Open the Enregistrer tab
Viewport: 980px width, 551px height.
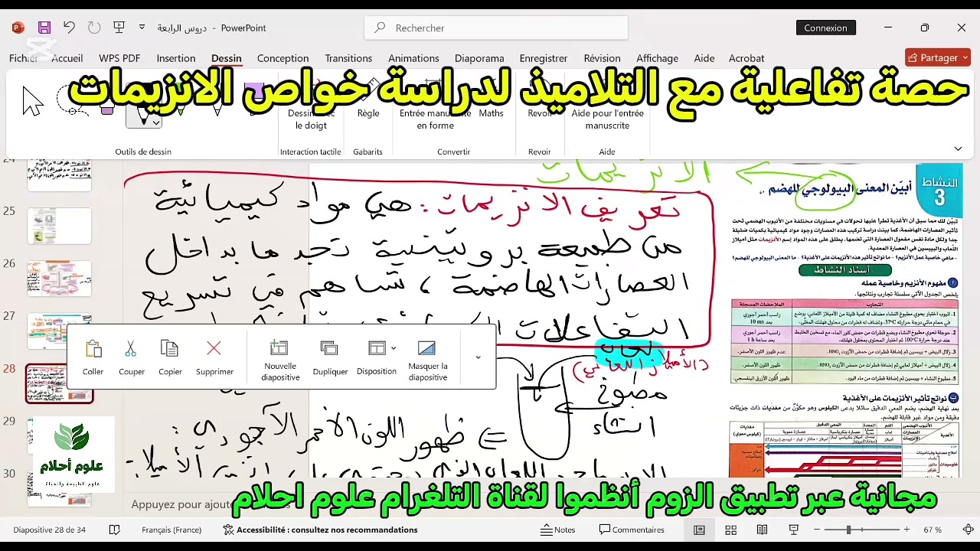coord(544,58)
